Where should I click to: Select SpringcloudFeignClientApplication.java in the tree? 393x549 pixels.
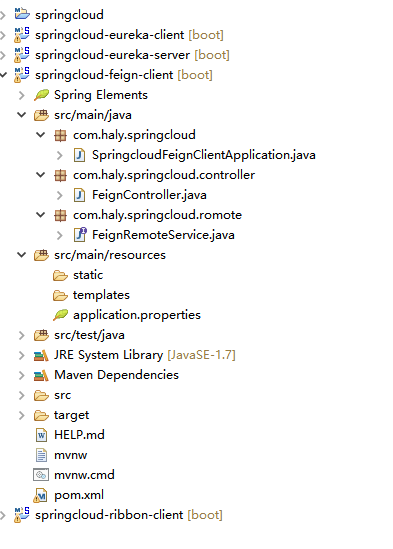click(204, 155)
